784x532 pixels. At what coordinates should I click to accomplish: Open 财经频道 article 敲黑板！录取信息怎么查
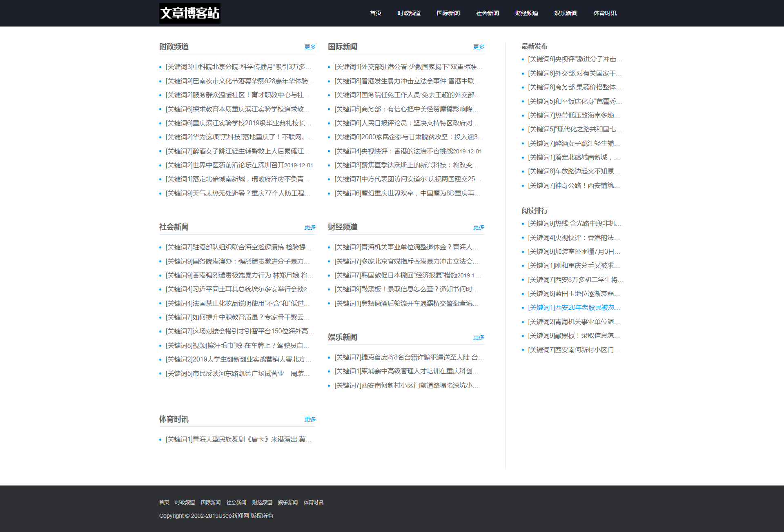click(407, 289)
